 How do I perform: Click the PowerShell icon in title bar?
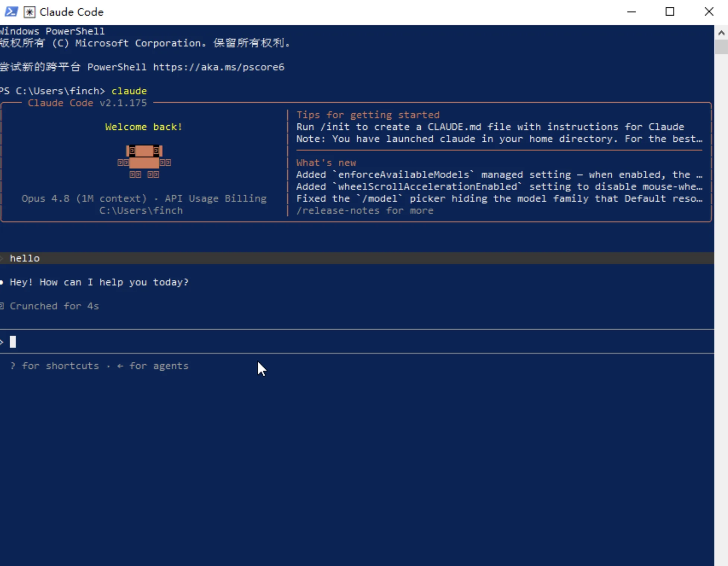11,12
